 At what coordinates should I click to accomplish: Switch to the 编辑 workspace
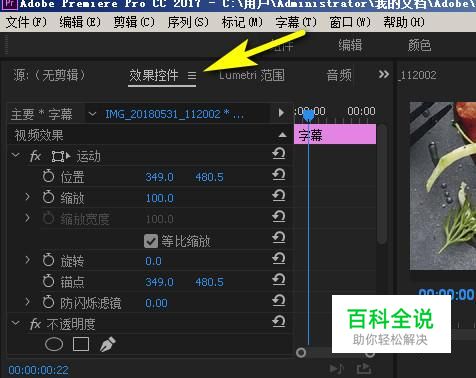point(350,45)
